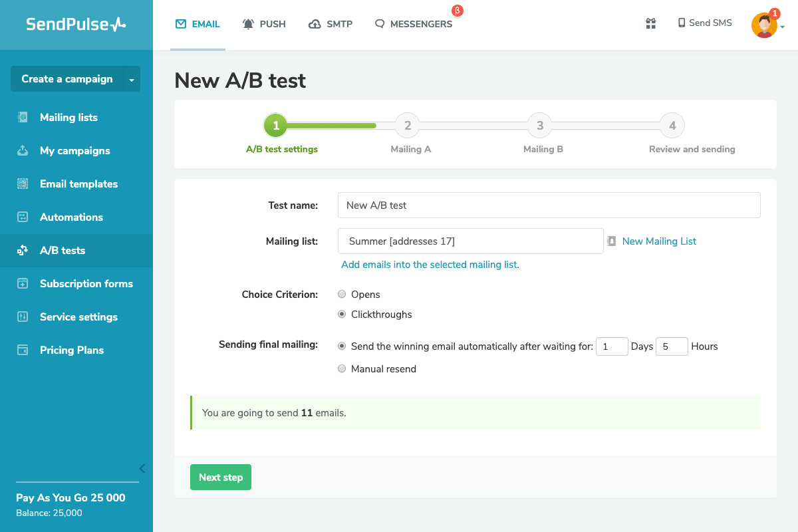
Task: Click the Mailing lists sidebar icon
Action: click(x=23, y=118)
